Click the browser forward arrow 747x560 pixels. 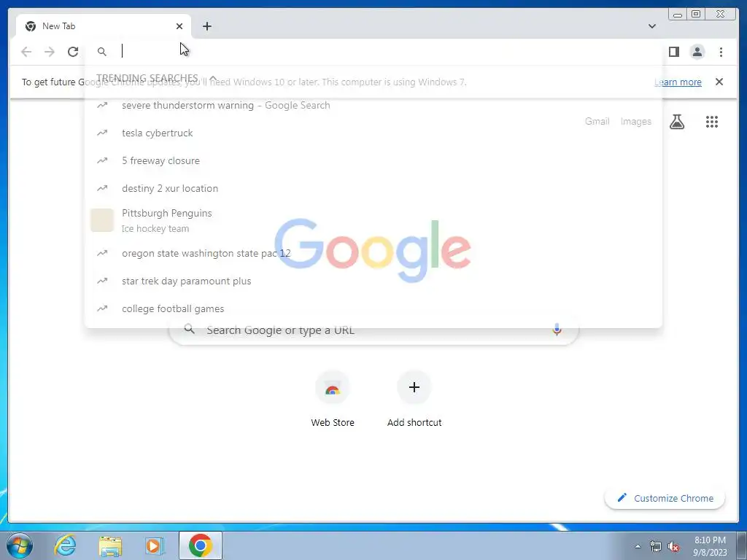point(50,52)
